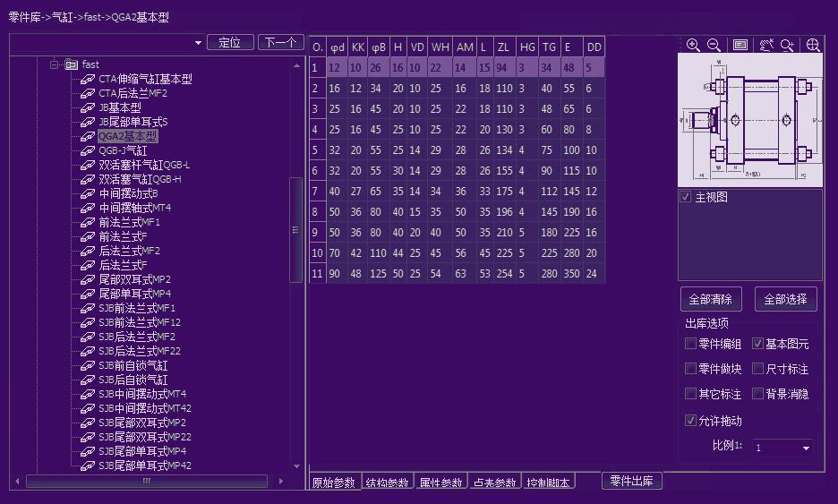Click the cylinder drawing preview thumbnail
This screenshot has height=504, width=838.
pos(750,120)
